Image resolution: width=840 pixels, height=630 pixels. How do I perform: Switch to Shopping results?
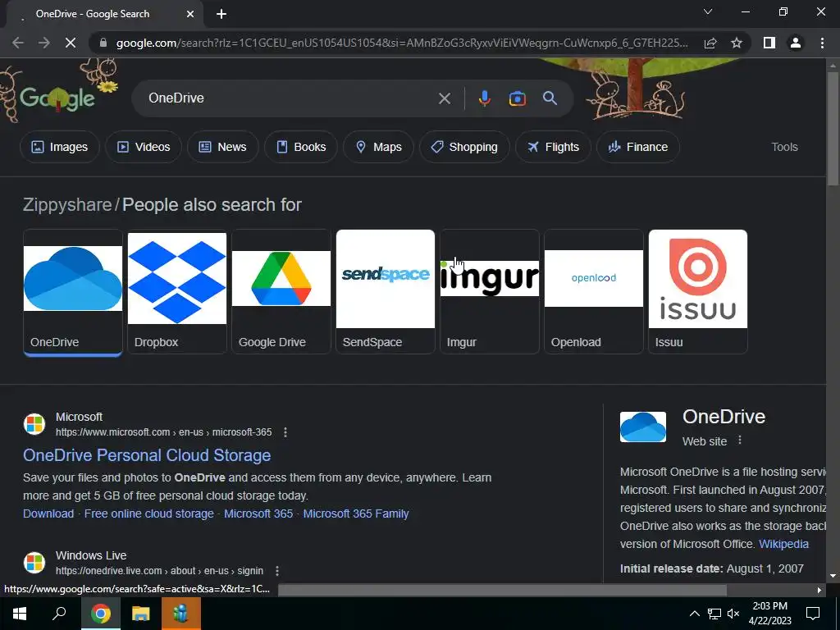pyautogui.click(x=464, y=147)
